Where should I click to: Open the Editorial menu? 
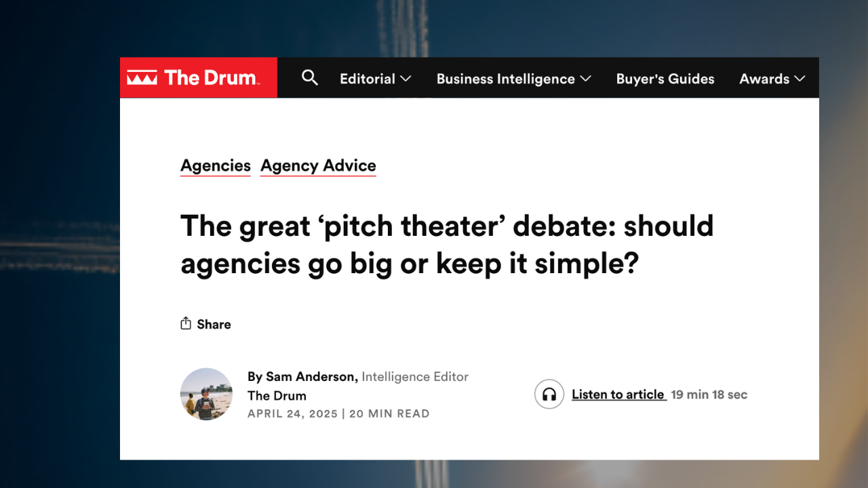click(x=367, y=79)
